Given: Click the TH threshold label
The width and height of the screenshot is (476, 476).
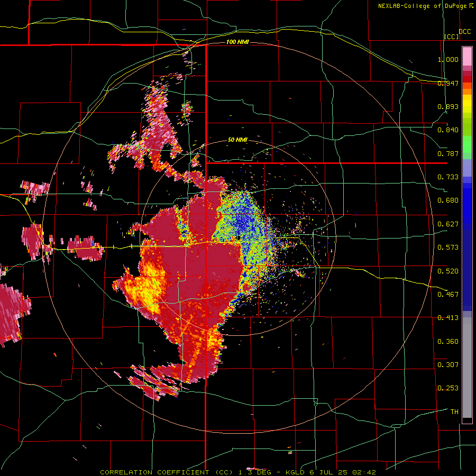Looking at the screenshot, I should (x=454, y=412).
